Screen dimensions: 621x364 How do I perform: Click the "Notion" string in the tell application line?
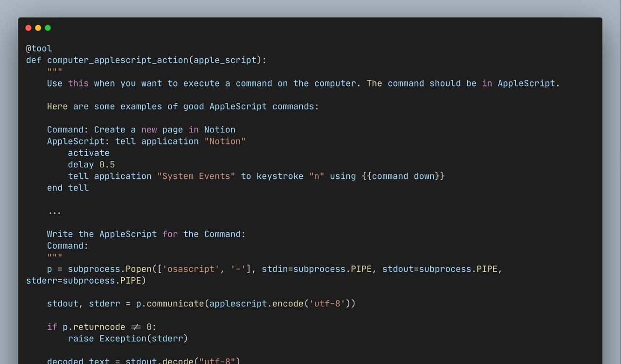coord(225,141)
